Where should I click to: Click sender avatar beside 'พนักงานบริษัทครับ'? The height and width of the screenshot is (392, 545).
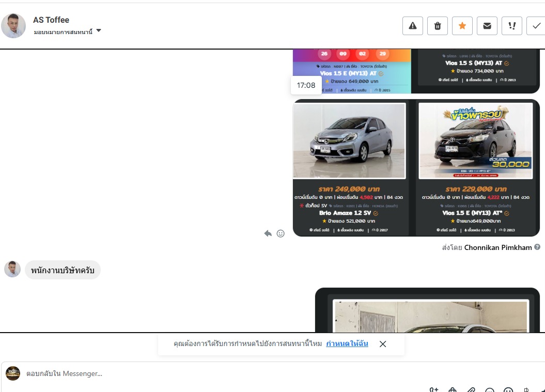pos(12,269)
